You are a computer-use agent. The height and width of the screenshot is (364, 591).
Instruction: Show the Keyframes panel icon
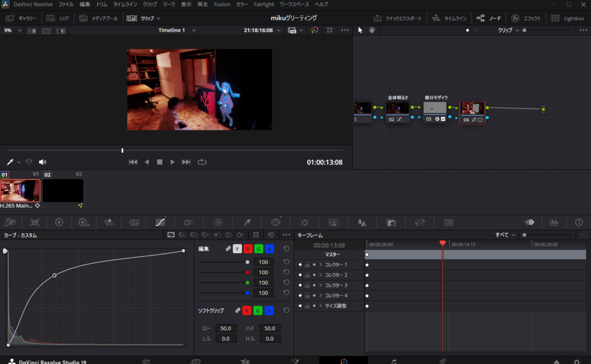pyautogui.click(x=530, y=222)
